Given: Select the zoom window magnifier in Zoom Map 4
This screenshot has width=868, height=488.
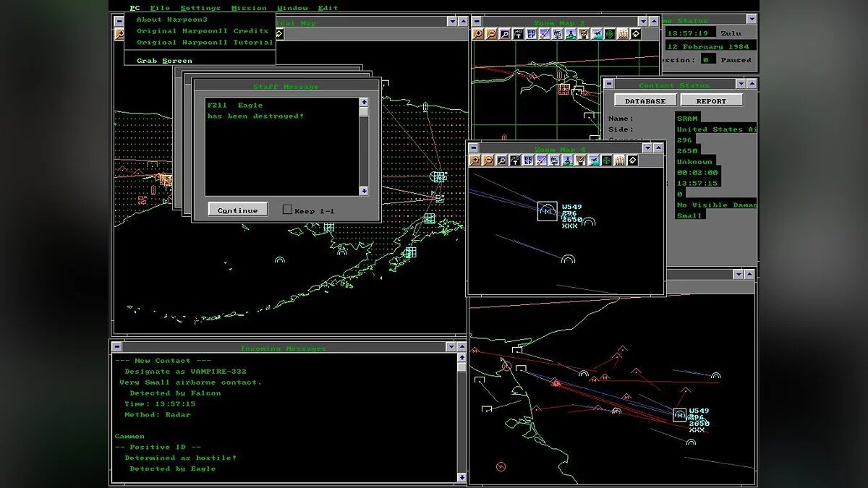Looking at the screenshot, I should coord(502,160).
